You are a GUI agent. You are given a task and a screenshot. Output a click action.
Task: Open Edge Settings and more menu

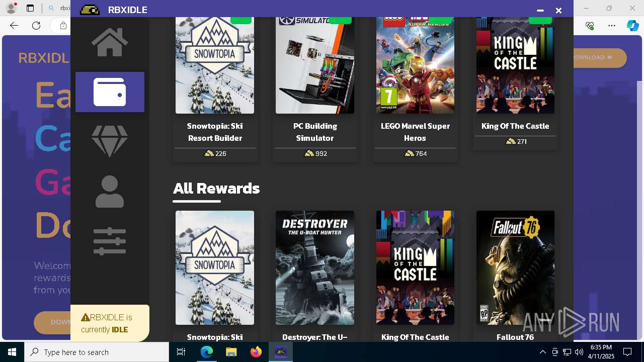click(x=612, y=26)
